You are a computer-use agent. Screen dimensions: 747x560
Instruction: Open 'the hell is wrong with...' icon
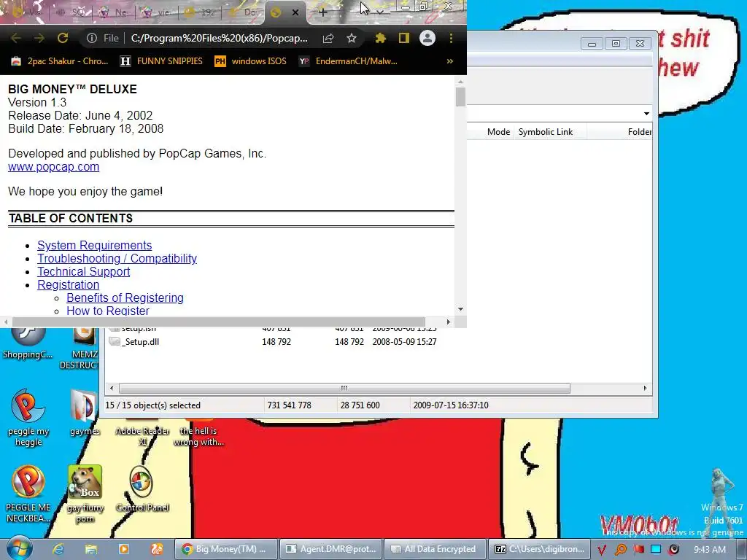click(x=198, y=433)
